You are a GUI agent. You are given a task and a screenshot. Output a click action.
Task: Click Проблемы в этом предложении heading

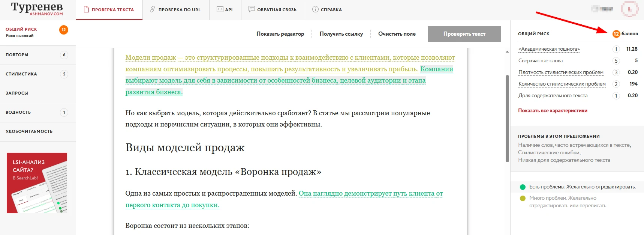click(559, 136)
